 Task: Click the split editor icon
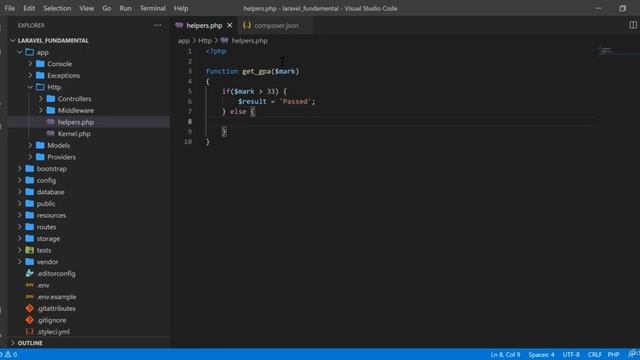[633, 25]
